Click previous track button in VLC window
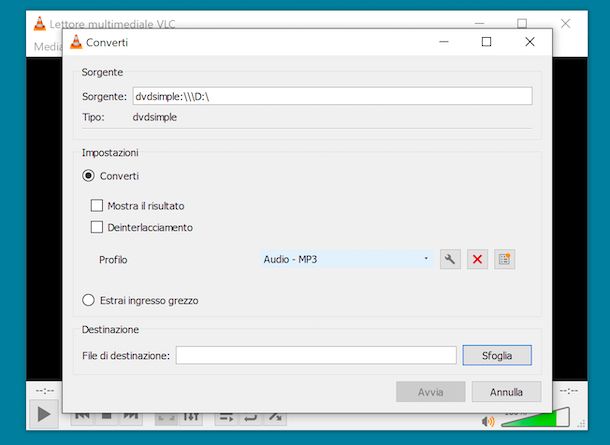 coord(82,416)
